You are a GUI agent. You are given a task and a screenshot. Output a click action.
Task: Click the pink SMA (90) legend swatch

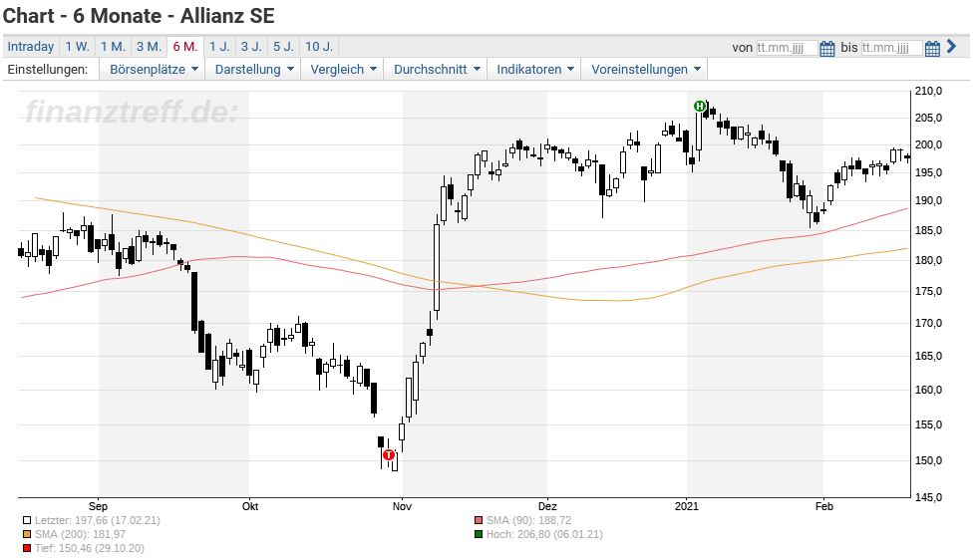(479, 521)
